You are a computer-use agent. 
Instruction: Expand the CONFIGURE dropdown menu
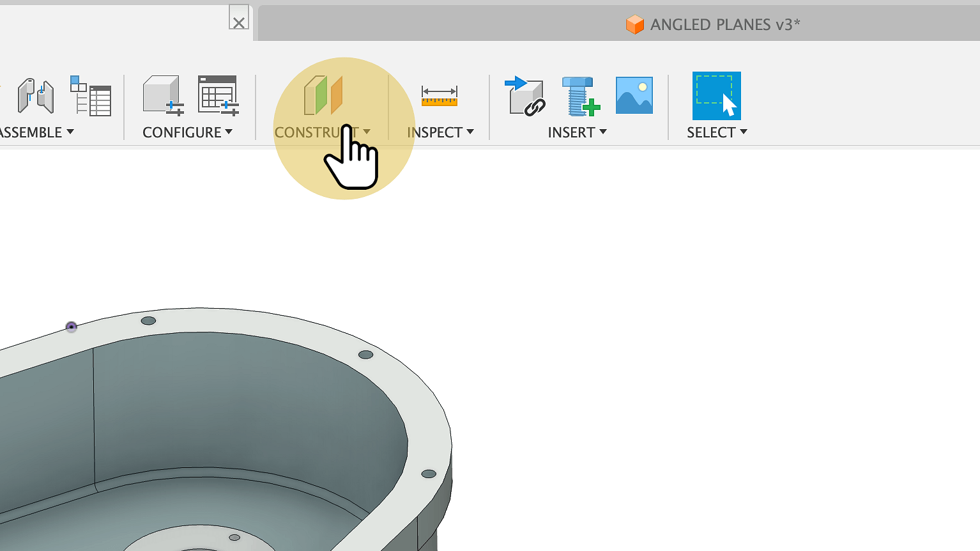pyautogui.click(x=188, y=132)
